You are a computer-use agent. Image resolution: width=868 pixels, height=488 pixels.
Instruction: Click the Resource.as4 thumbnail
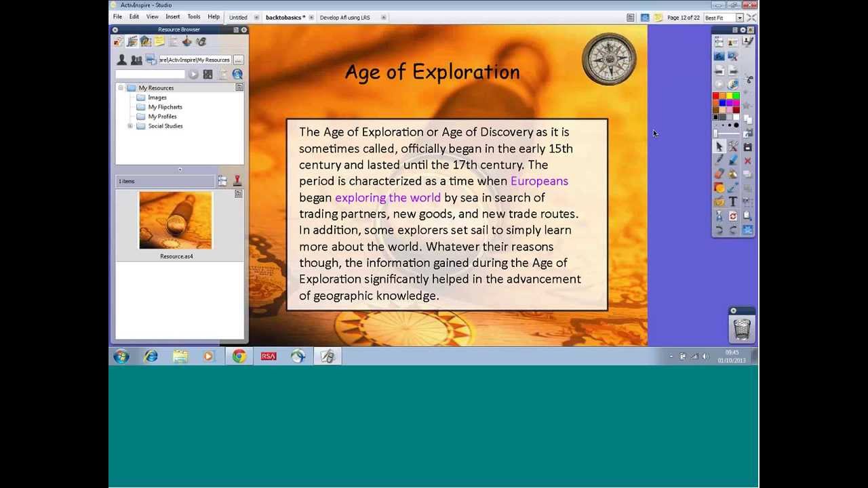(x=176, y=220)
